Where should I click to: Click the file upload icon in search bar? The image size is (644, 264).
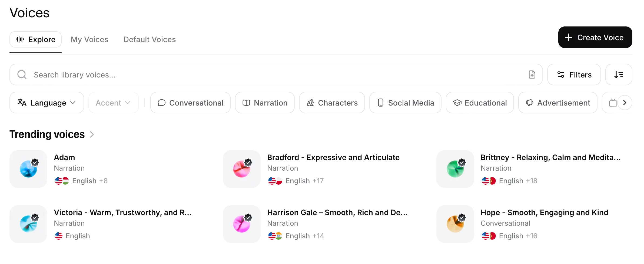(532, 75)
